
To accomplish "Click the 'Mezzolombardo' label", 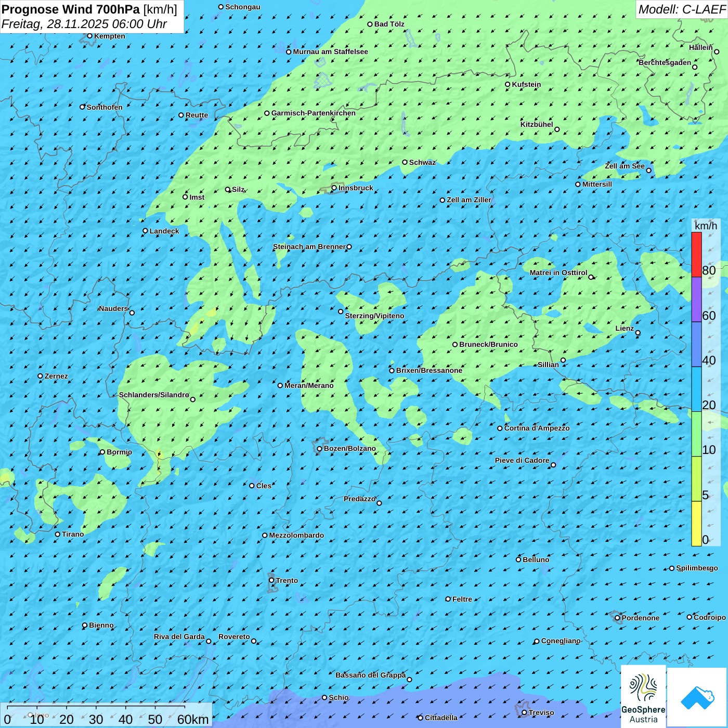I will pos(296,535).
